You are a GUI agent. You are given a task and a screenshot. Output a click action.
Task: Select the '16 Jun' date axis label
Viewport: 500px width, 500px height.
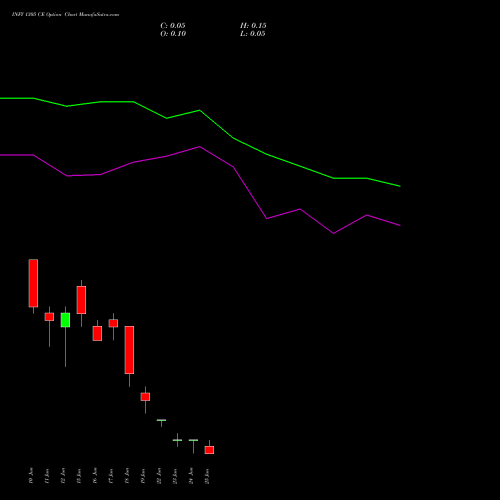point(95,476)
